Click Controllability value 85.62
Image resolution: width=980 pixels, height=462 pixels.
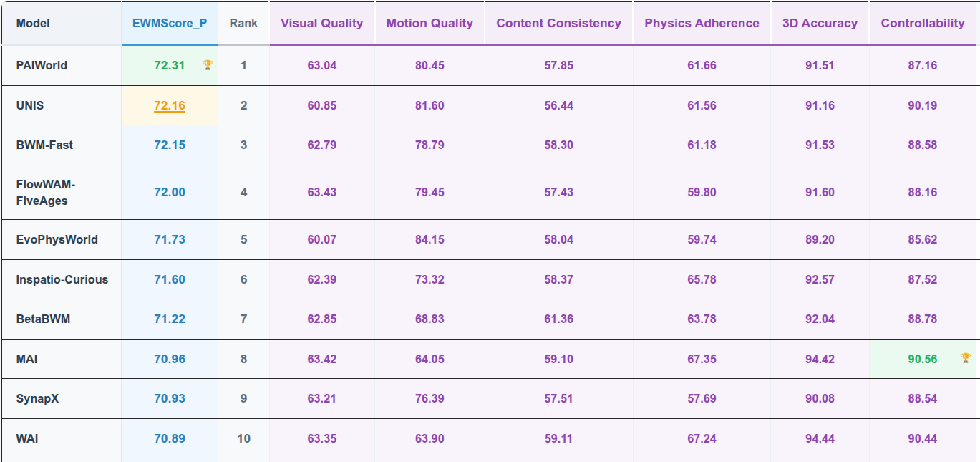point(923,239)
